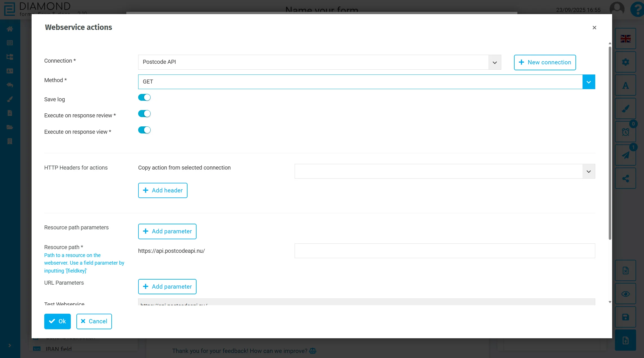Expand the Method dropdown set to GET
This screenshot has height=358, width=644.
[588, 82]
